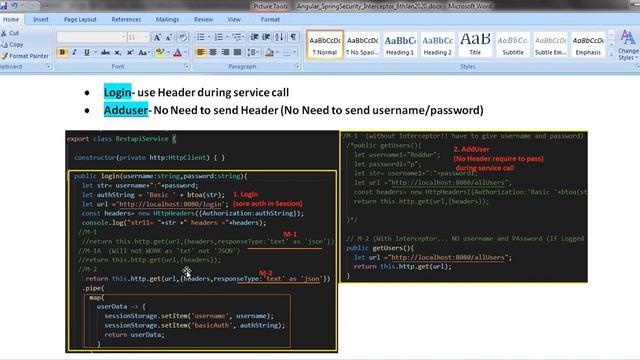640x360 pixels.
Task: Apply superscript formatting
Action: (130, 53)
